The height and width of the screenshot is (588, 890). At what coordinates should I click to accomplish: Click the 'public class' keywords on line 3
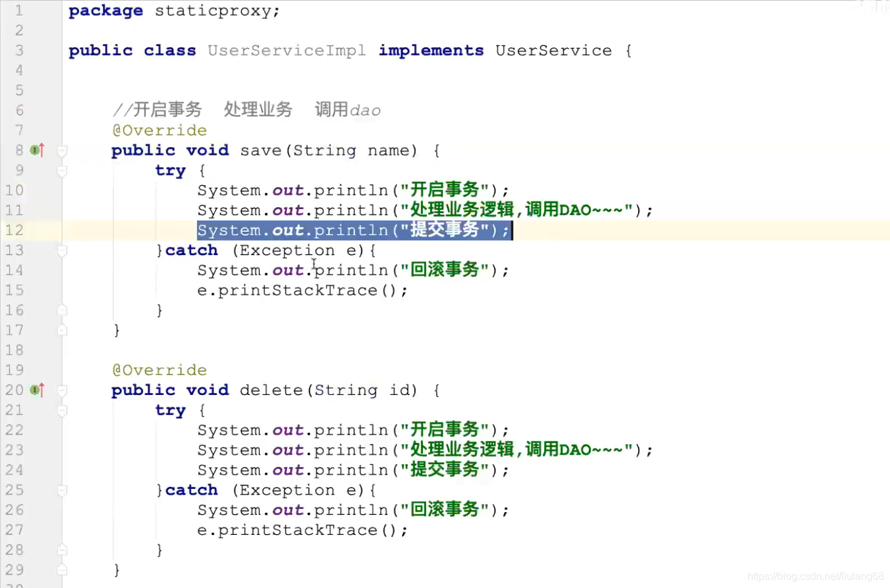click(132, 51)
